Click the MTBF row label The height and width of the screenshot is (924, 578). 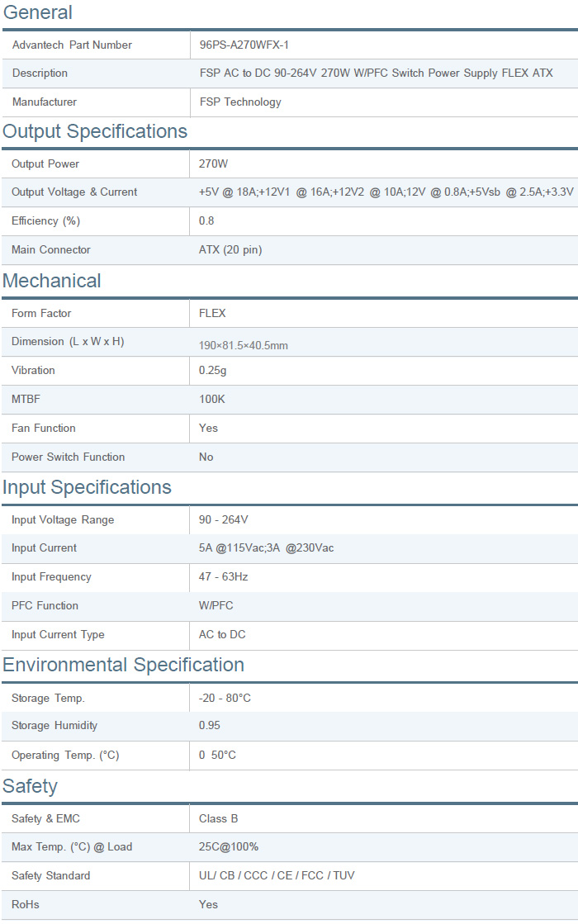point(26,400)
